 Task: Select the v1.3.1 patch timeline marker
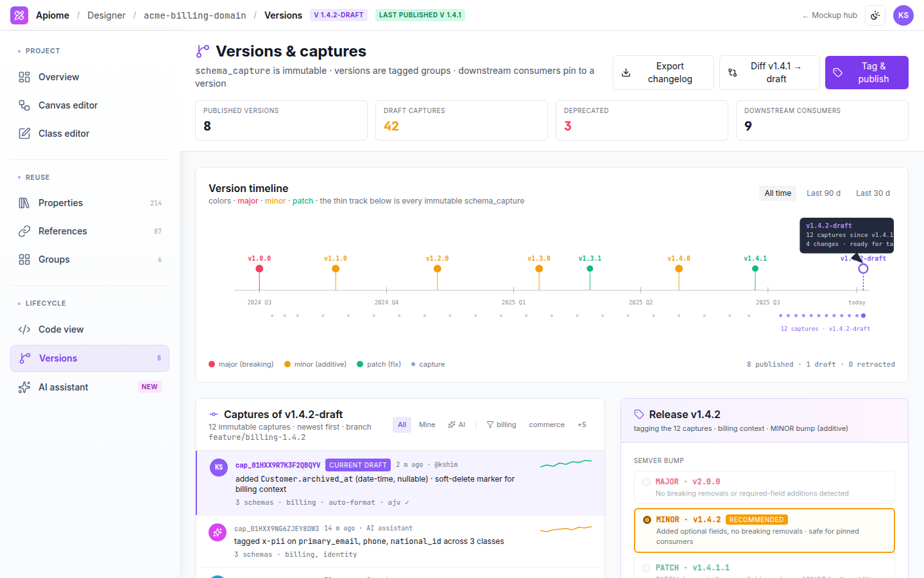tap(590, 268)
